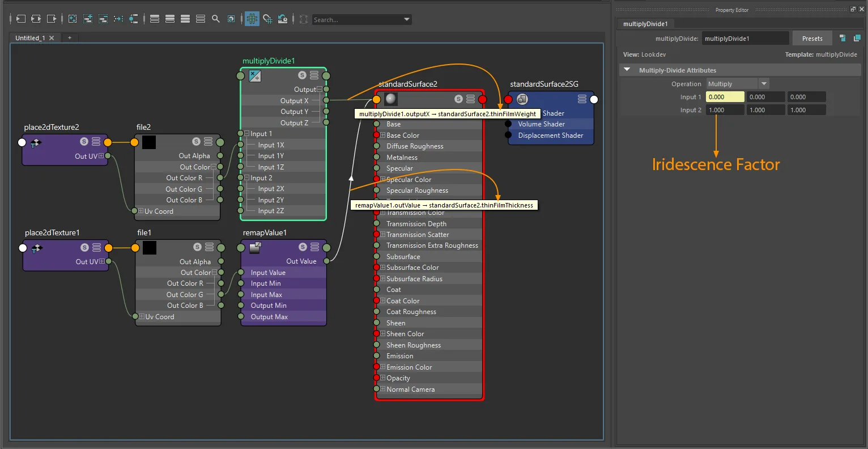Toggle solo S on file2 node
The width and height of the screenshot is (868, 449).
[x=196, y=142]
